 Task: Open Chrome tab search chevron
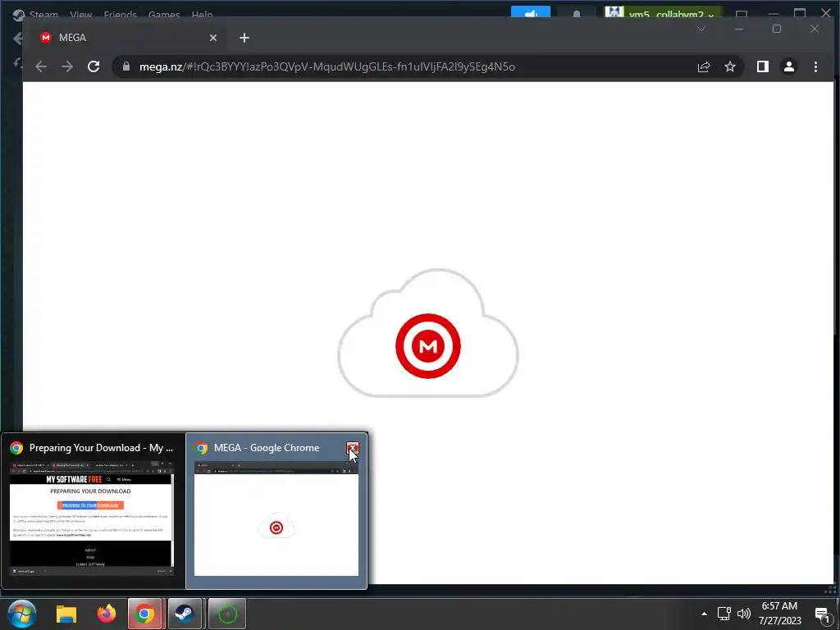[701, 29]
